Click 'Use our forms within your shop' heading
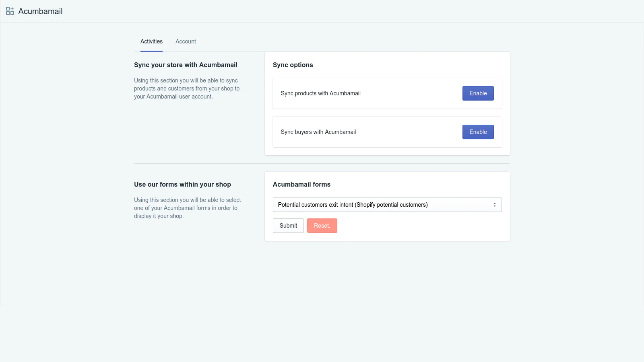Viewport: 644px width, 362px height. click(x=182, y=184)
